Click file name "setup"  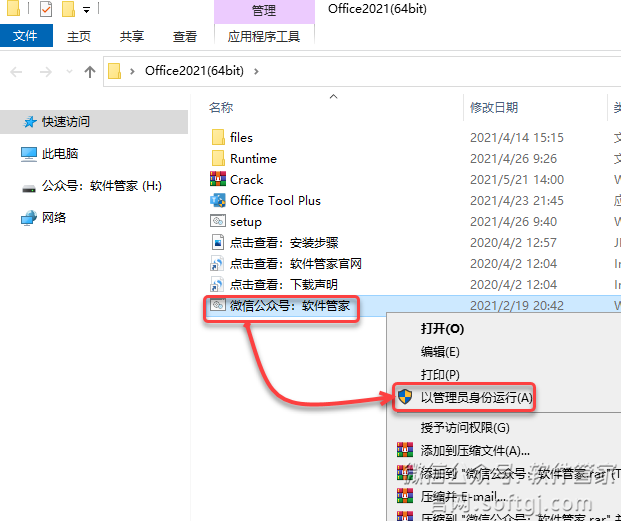click(x=246, y=222)
